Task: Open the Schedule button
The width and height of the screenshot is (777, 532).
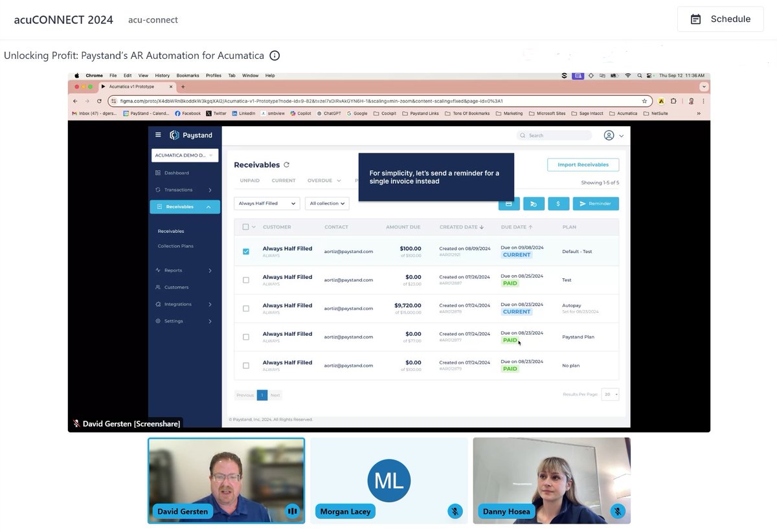Action: coord(721,19)
